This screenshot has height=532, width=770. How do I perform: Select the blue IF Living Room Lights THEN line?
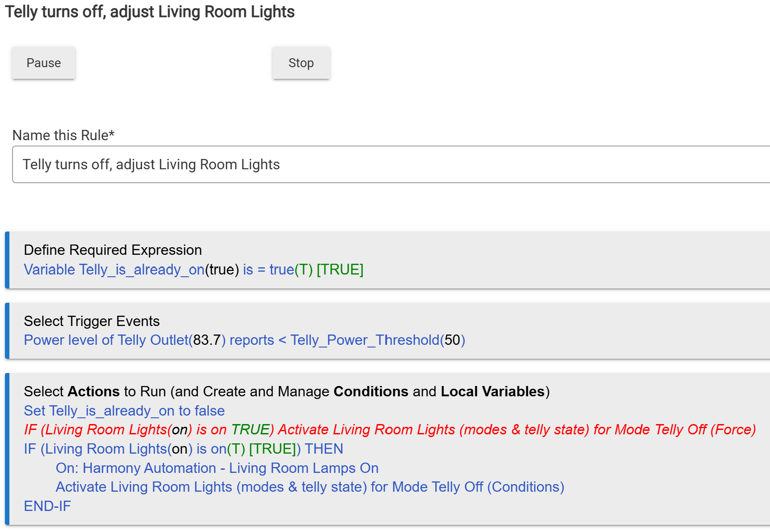[x=183, y=449]
